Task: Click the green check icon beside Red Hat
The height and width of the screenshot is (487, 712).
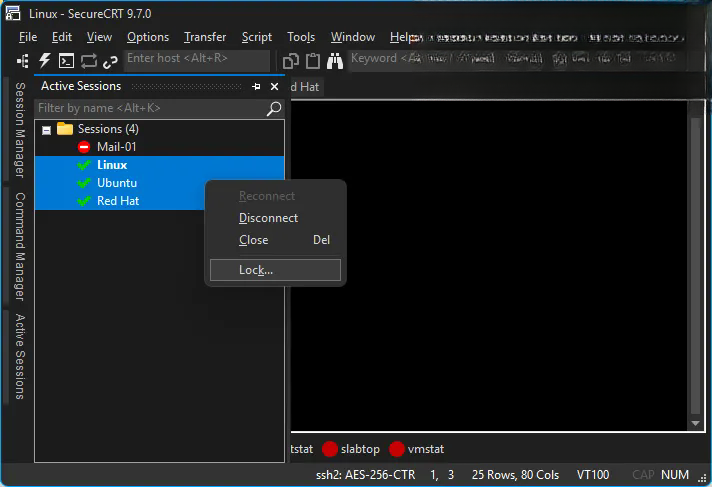Action: coord(84,201)
